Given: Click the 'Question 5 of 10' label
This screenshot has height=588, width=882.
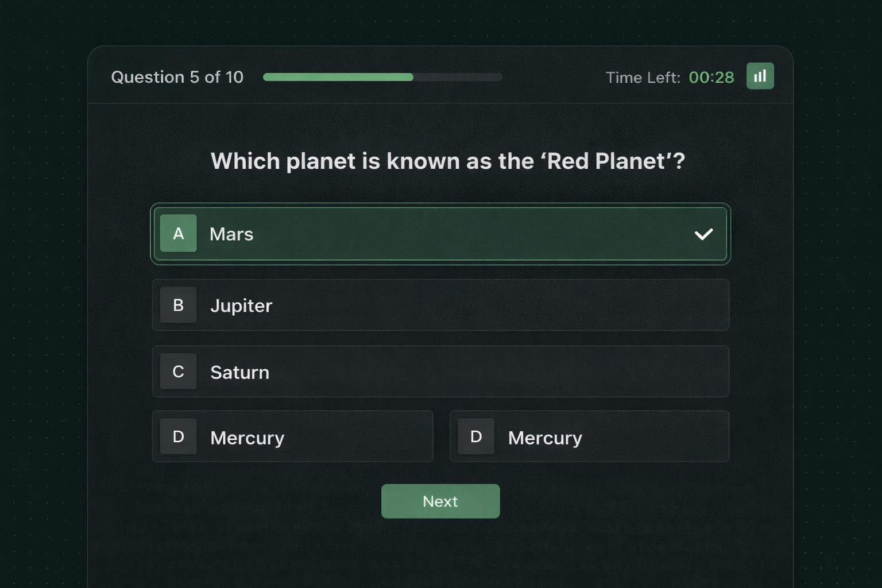Looking at the screenshot, I should point(177,77).
